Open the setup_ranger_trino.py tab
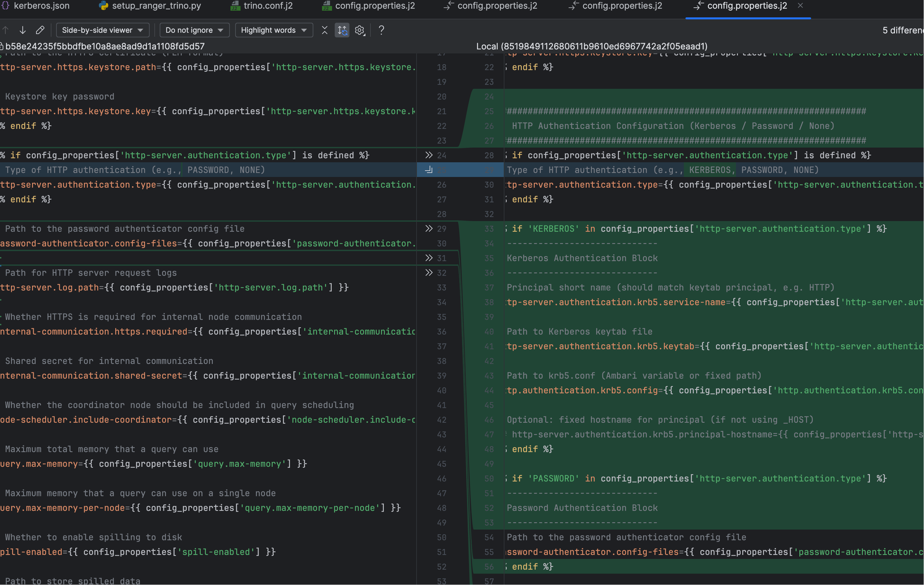This screenshot has height=585, width=924. pos(156,6)
